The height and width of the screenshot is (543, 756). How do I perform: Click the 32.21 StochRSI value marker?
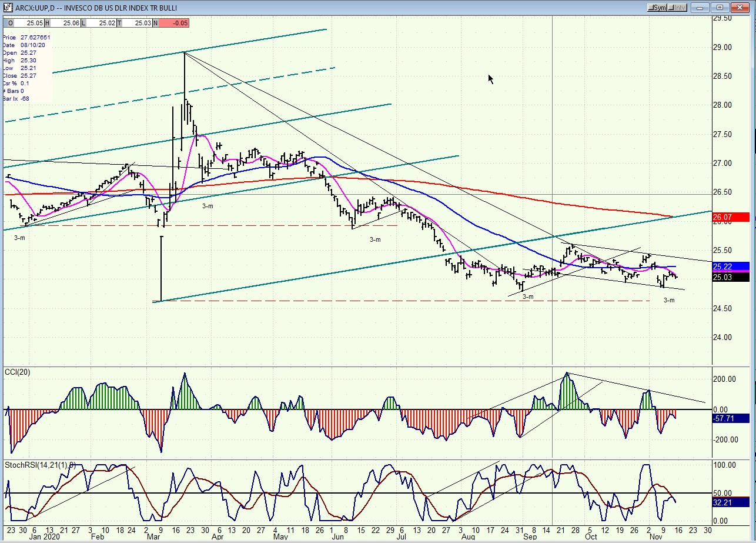(x=729, y=502)
